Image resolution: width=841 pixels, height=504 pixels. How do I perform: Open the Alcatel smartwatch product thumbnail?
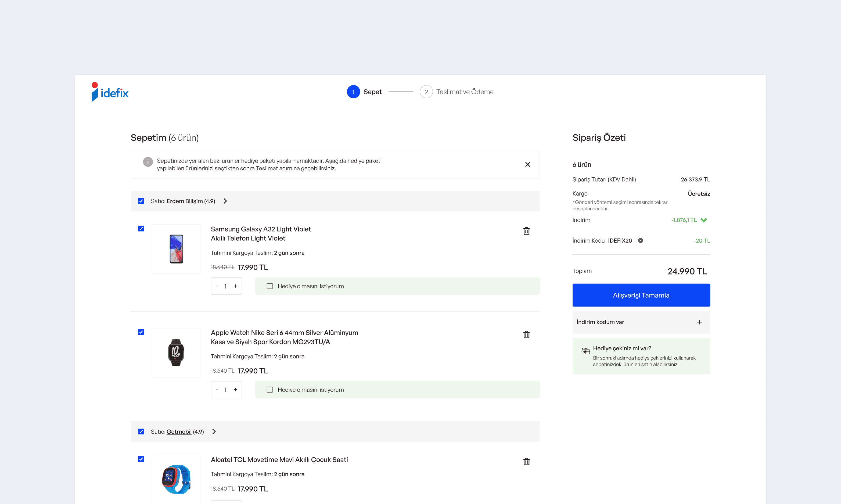pyautogui.click(x=176, y=479)
